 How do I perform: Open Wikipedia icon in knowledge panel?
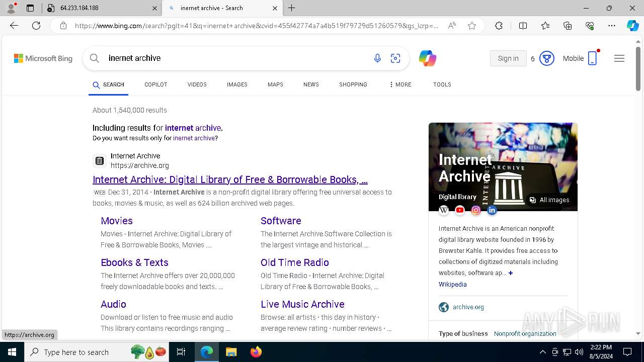(x=444, y=210)
